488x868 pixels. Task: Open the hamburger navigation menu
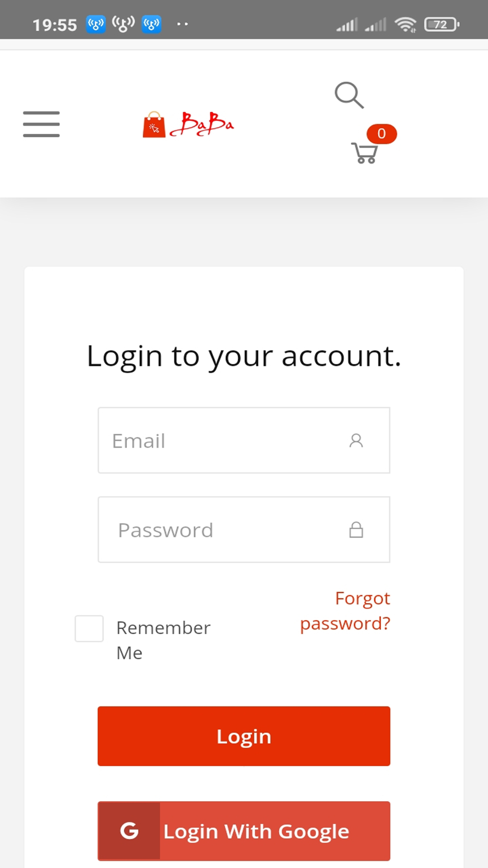(41, 124)
